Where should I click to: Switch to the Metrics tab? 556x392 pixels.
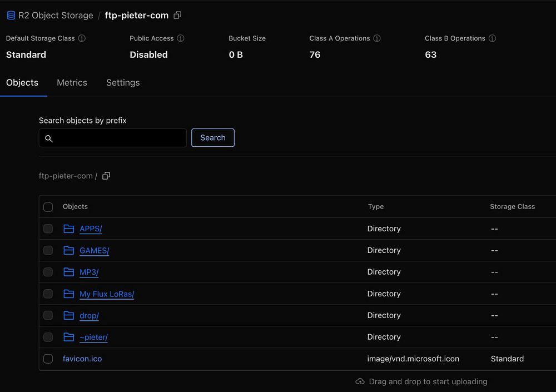tap(72, 82)
